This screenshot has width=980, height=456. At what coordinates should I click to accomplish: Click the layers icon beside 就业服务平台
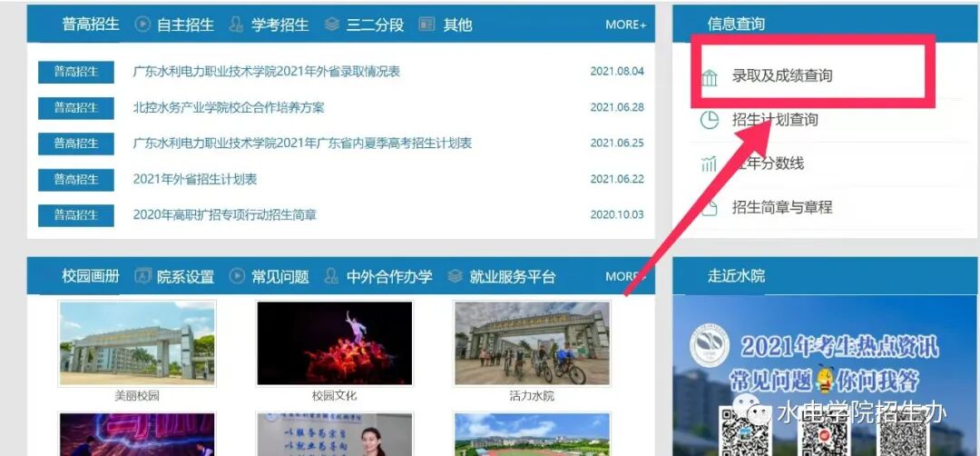click(x=455, y=276)
